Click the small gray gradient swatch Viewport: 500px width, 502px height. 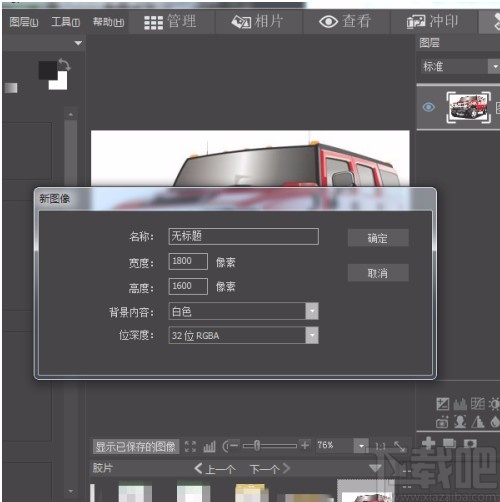11,88
